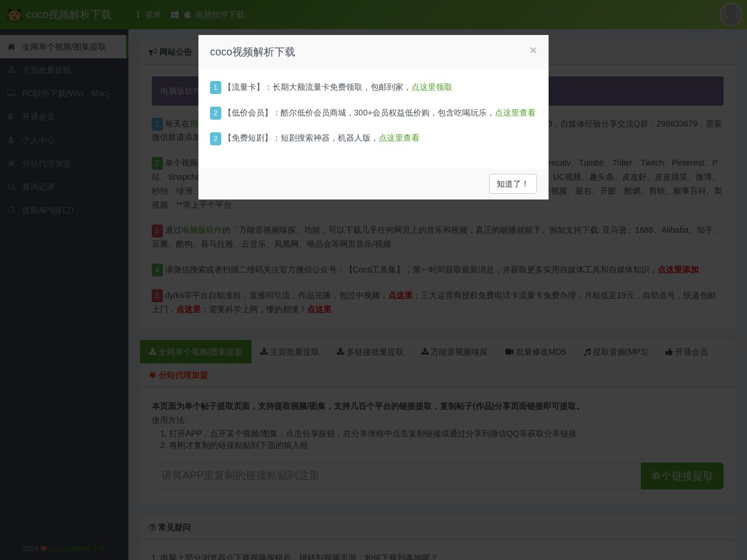
Task: Select PC软件下载(Win、Mac) in the sidebar
Action: 64,93
